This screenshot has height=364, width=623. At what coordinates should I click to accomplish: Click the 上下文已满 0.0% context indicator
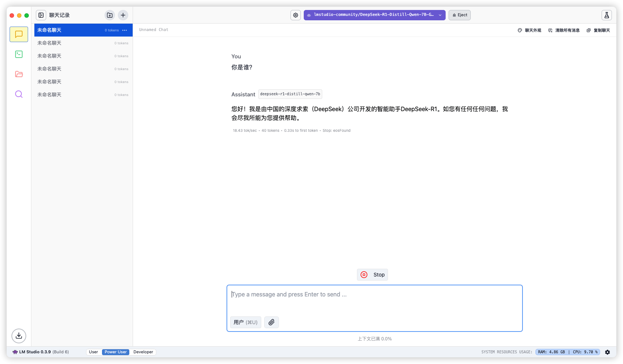(375, 339)
